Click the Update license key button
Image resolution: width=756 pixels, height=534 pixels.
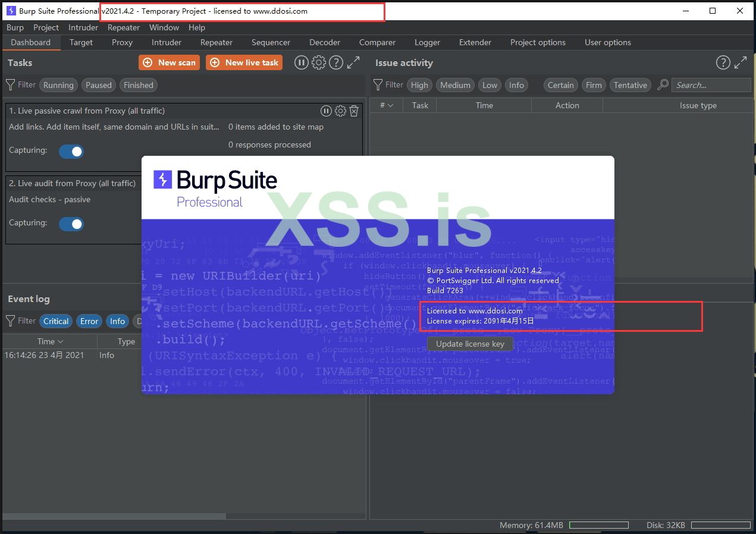470,344
